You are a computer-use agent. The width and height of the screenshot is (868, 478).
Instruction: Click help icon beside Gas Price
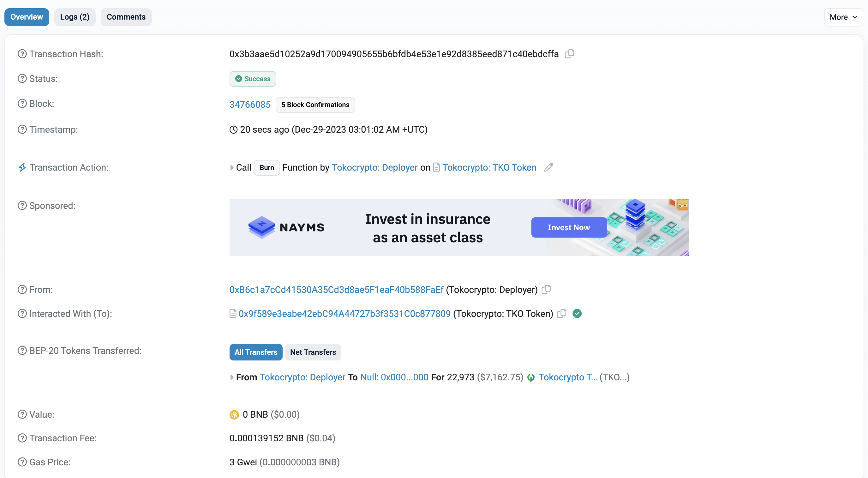[22, 462]
